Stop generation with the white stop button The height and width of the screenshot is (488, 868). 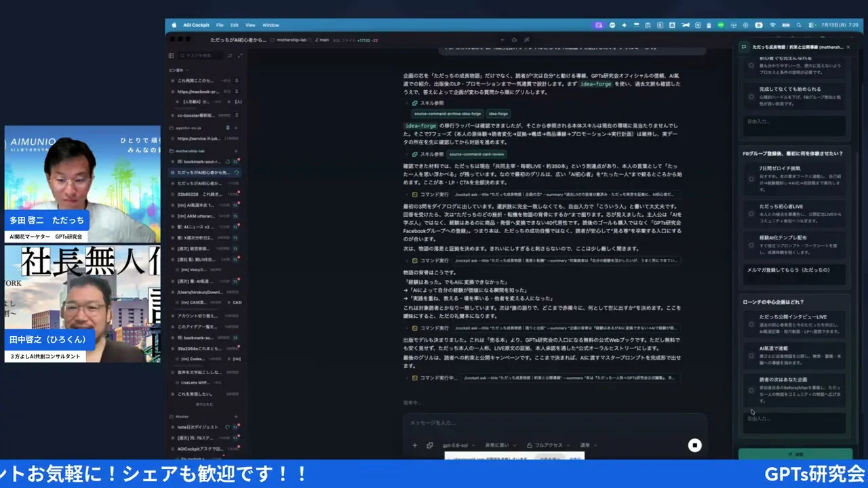click(694, 445)
